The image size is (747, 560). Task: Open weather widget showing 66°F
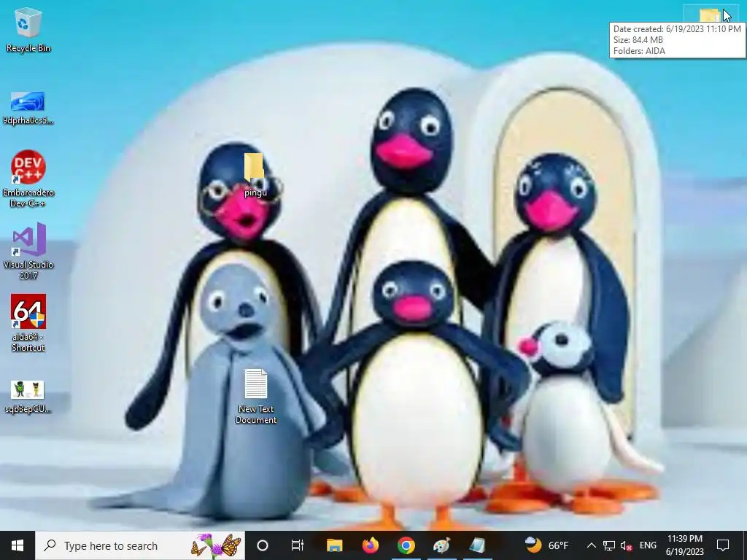click(547, 545)
